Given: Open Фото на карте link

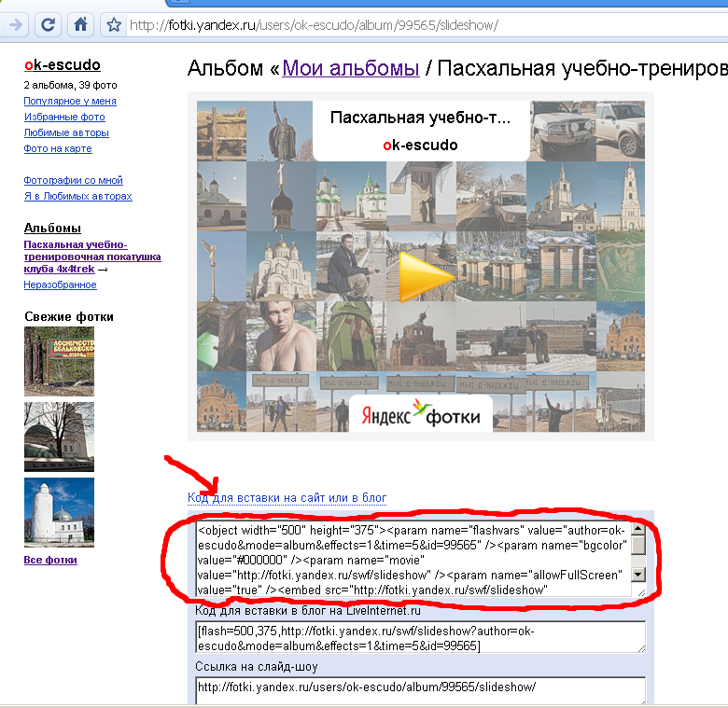Looking at the screenshot, I should pyautogui.click(x=58, y=148).
